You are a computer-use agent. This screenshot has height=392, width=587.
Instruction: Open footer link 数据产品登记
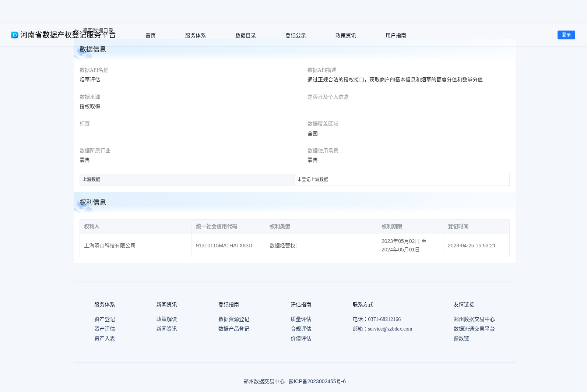coord(234,329)
